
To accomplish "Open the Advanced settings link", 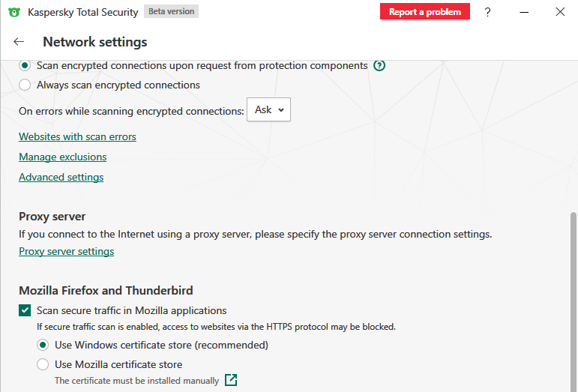I will pos(61,177).
